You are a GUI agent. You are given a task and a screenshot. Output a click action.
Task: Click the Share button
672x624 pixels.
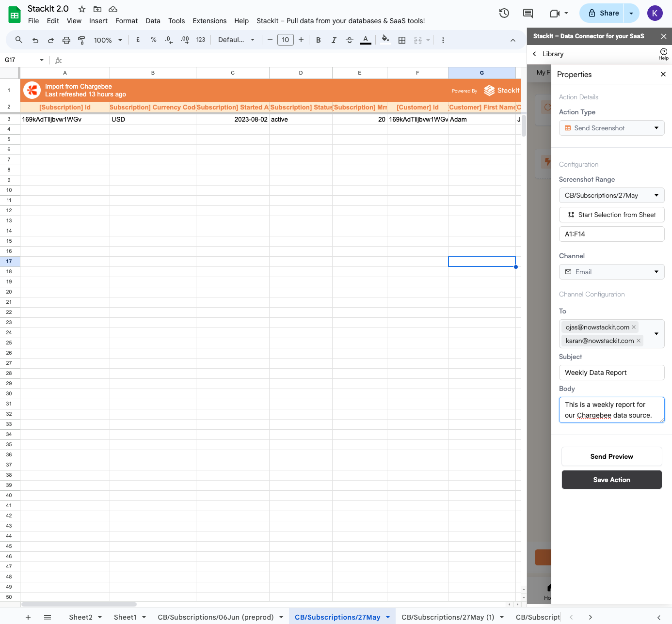(x=603, y=13)
